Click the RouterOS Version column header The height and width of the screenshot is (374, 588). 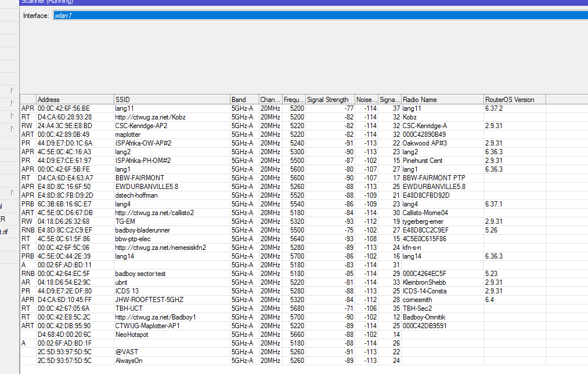[x=514, y=100]
